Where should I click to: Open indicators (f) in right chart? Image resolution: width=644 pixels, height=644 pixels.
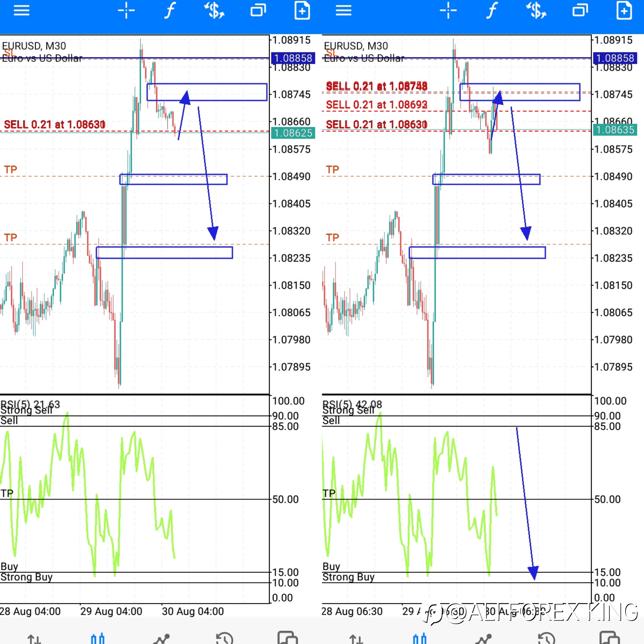(492, 10)
